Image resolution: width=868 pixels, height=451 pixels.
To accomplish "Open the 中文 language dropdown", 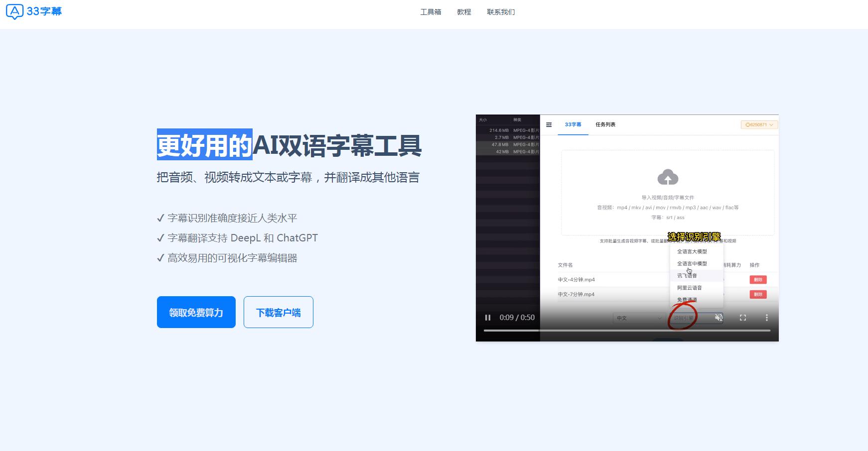I will click(639, 318).
